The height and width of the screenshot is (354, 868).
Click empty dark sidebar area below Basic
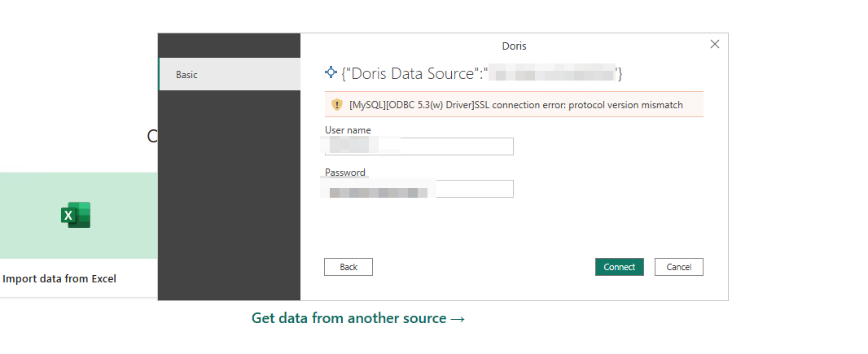[x=230, y=195]
